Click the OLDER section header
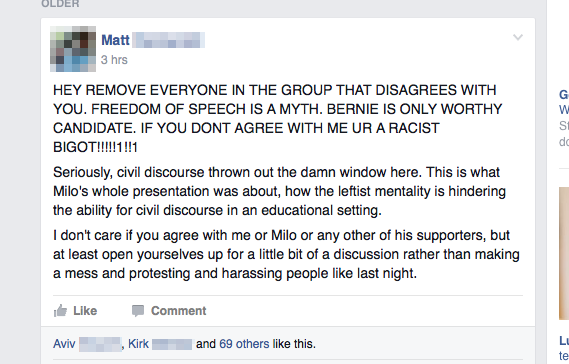Screen dimensions: 569x364 pos(60,4)
